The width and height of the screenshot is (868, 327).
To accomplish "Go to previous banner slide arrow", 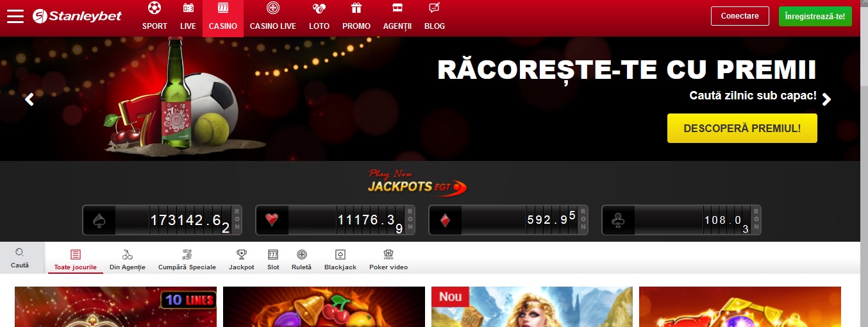I will (x=29, y=99).
